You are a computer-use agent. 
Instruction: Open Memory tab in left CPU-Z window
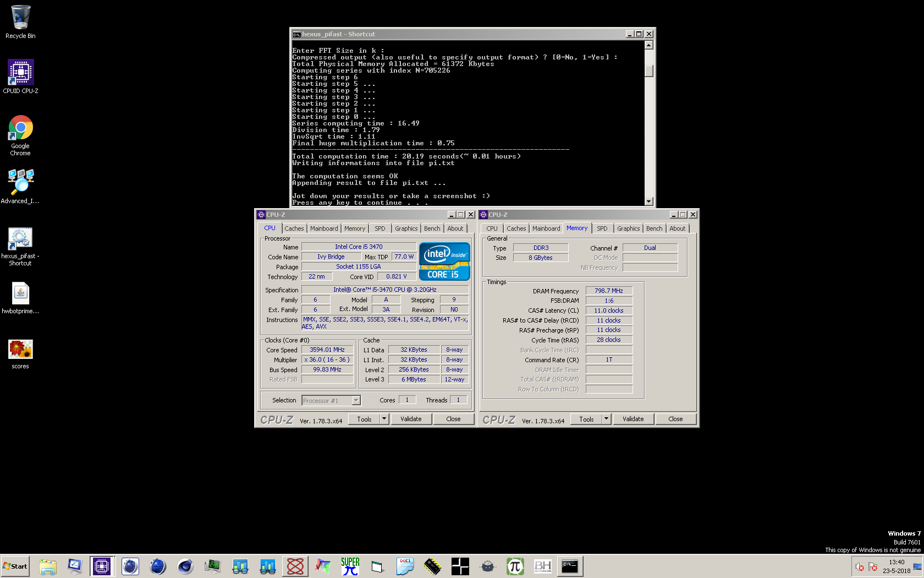coord(355,228)
